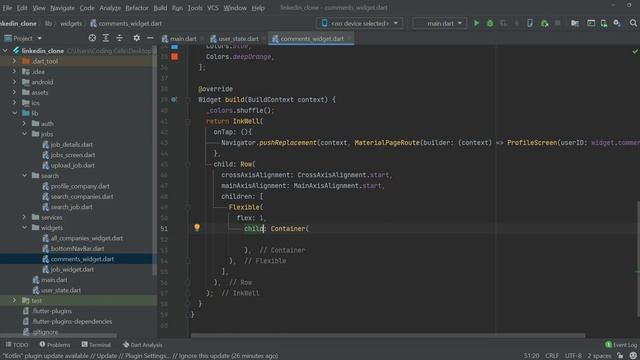This screenshot has height=360, width=640.
Task: Open the search everywhere magnifier icon
Action: point(633,23)
